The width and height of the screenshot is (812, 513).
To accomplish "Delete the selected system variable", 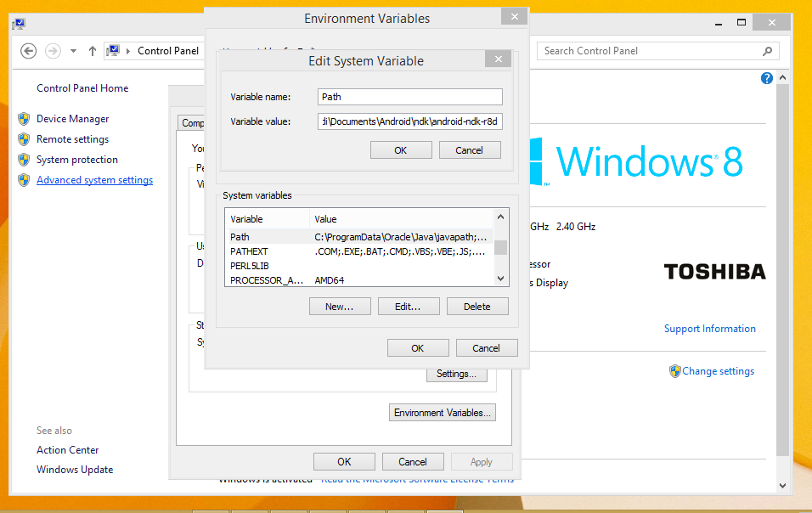I will 477,307.
